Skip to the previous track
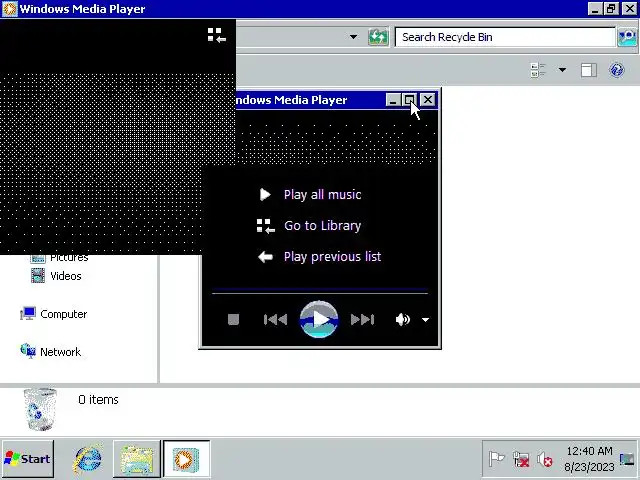The image size is (640, 480). [x=276, y=319]
